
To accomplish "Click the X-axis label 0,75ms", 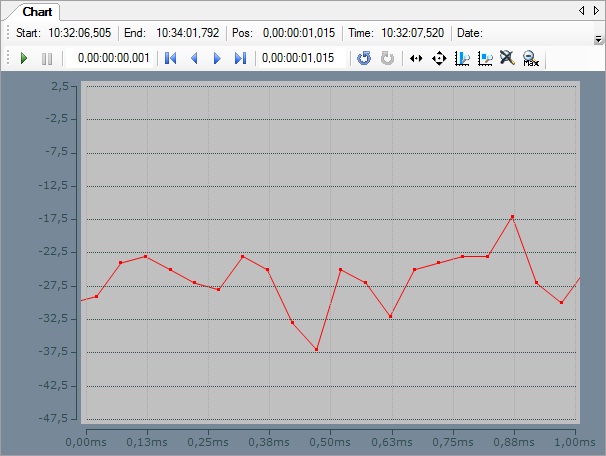I will (x=453, y=442).
